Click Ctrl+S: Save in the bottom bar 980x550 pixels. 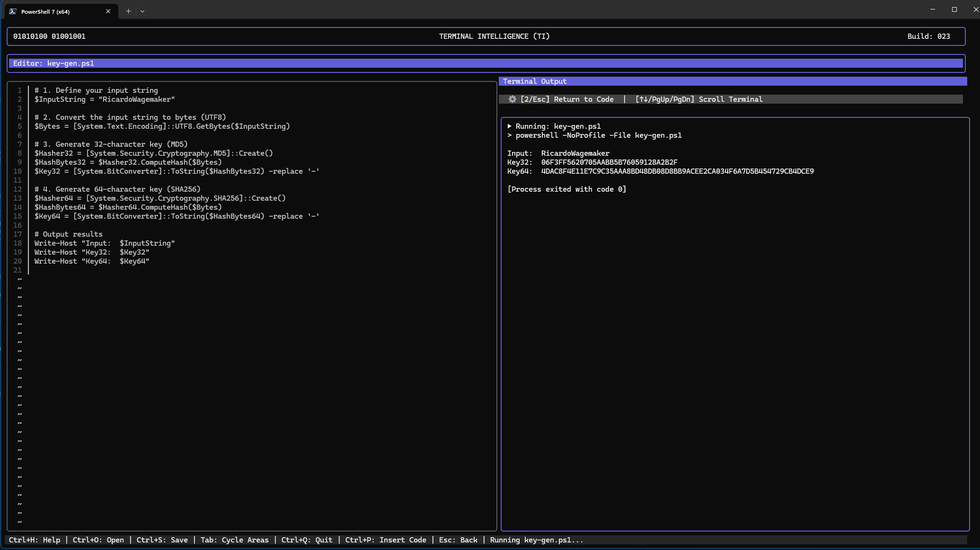point(162,540)
